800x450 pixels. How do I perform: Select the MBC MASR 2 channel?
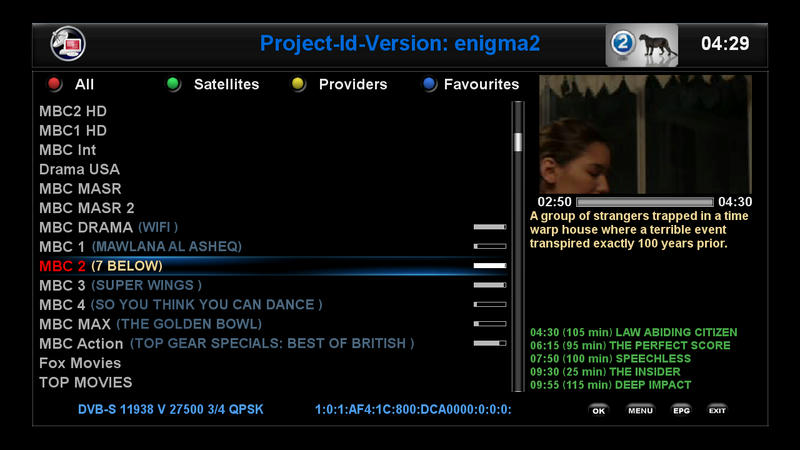pos(273,208)
